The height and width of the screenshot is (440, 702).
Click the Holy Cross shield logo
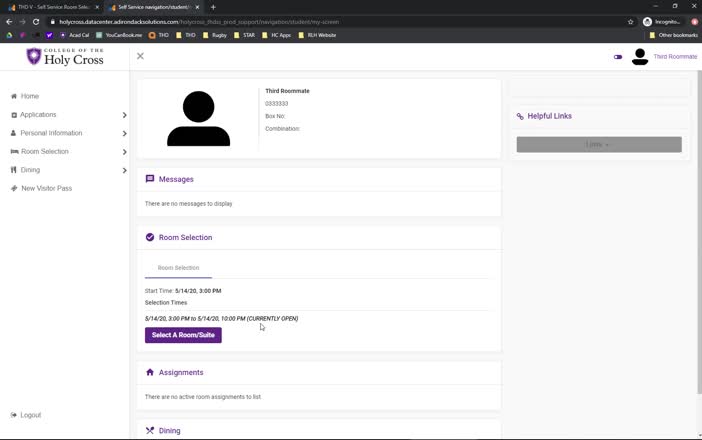(34, 56)
